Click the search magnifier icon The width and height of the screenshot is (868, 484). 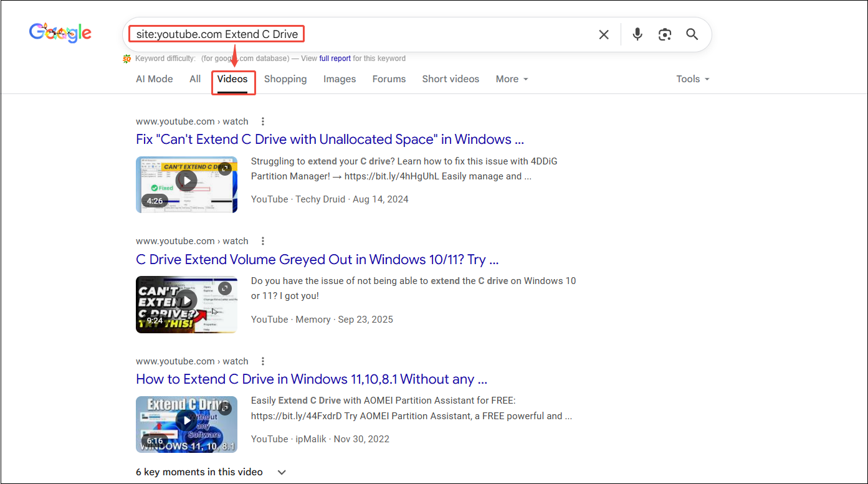(692, 34)
